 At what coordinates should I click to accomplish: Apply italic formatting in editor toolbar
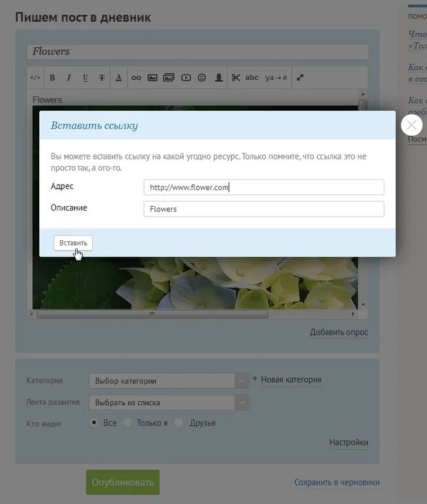tap(69, 77)
